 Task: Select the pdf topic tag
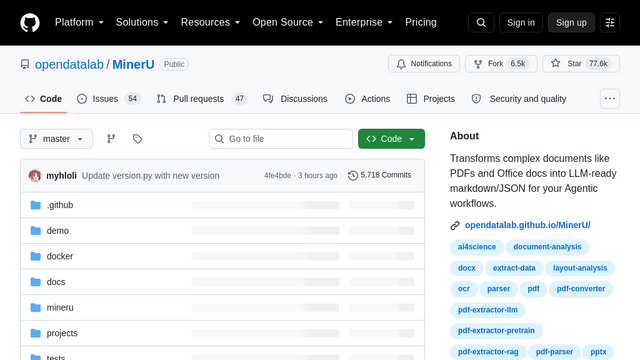point(533,289)
